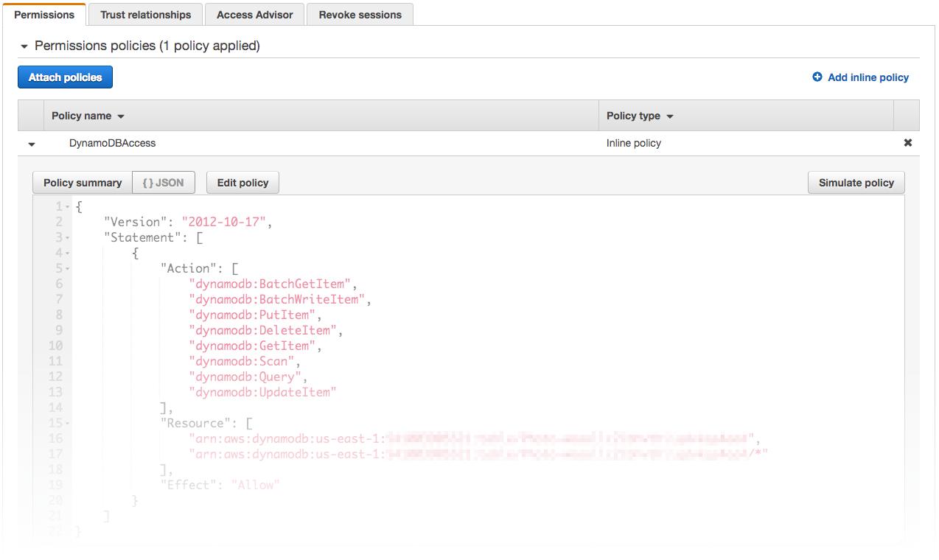Screen dimensions: 939x560
Task: Open the Permissions tab
Action: click(x=44, y=14)
